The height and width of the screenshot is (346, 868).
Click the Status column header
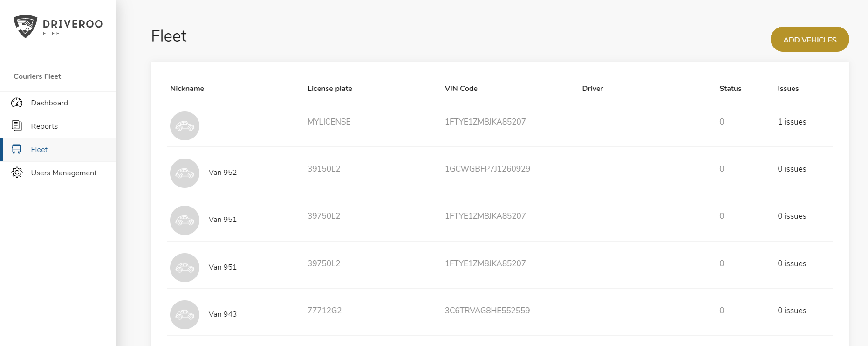coord(730,89)
